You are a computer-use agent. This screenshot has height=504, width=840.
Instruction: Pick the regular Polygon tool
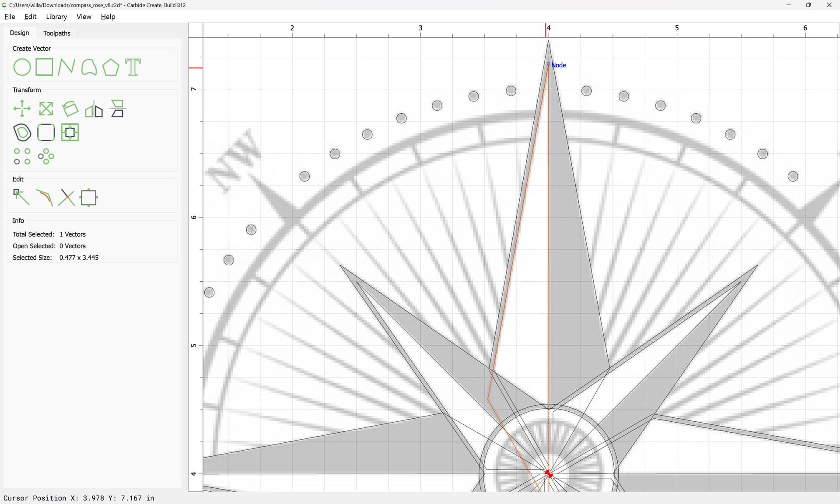[111, 67]
